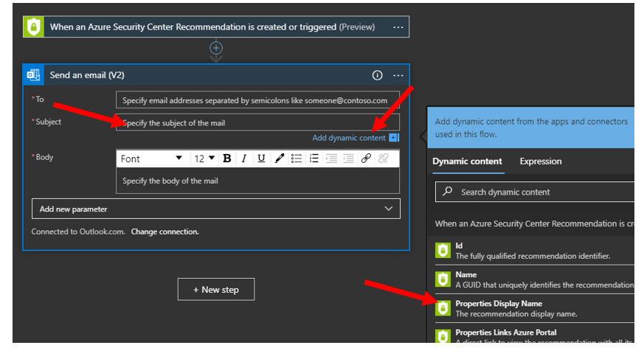Click the shield icon next to Name
Image resolution: width=644 pixels, height=348 pixels.
443,279
